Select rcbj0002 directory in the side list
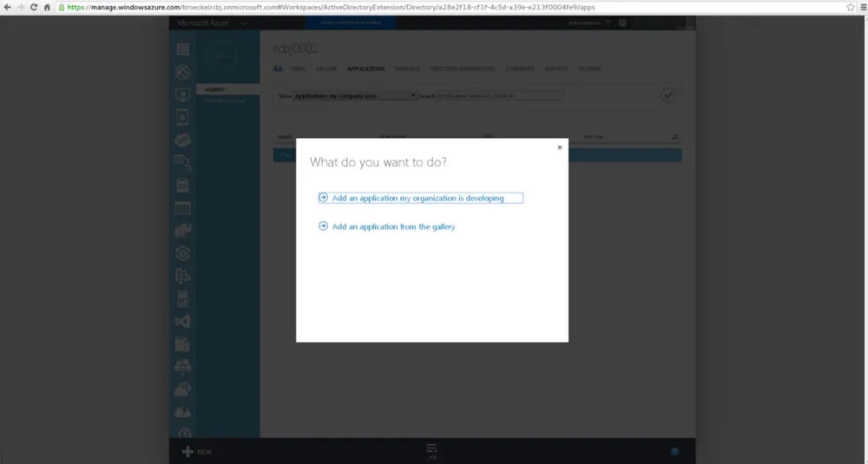This screenshot has width=868, height=464. [228, 89]
